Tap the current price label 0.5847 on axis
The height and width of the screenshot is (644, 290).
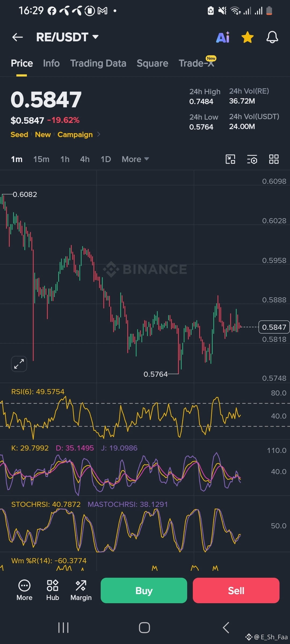(274, 327)
